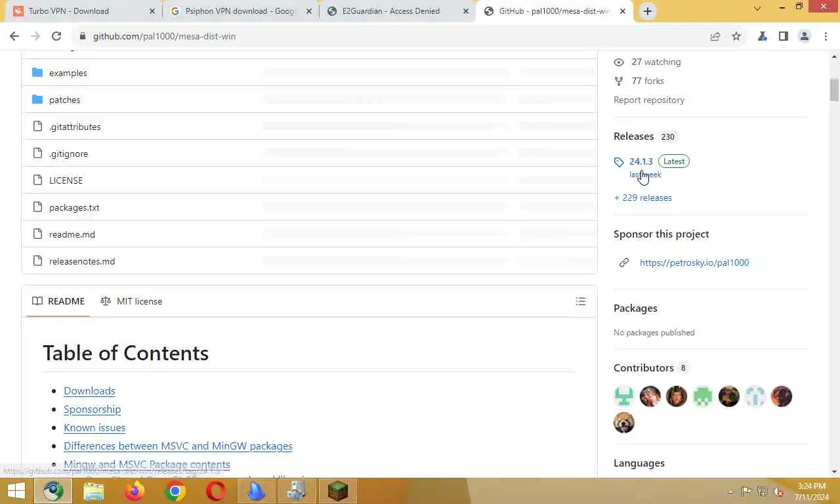Open packages.txt file
The height and width of the screenshot is (504, 840).
(x=74, y=207)
